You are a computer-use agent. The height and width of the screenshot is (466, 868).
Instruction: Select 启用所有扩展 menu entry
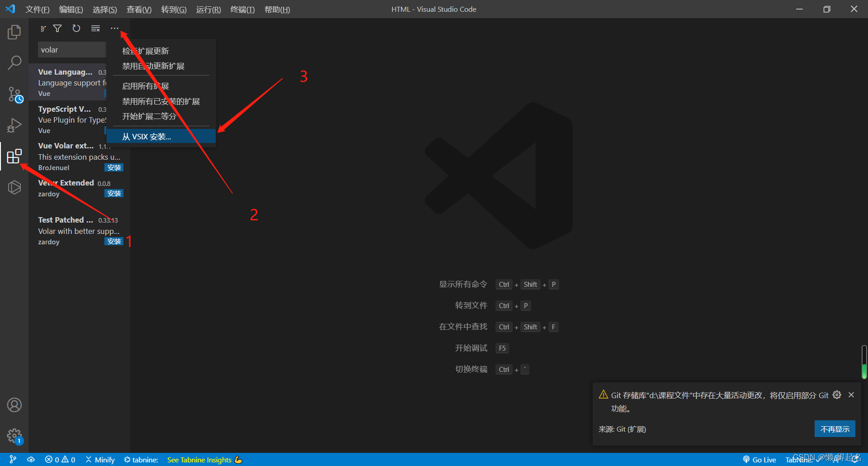pos(161,86)
